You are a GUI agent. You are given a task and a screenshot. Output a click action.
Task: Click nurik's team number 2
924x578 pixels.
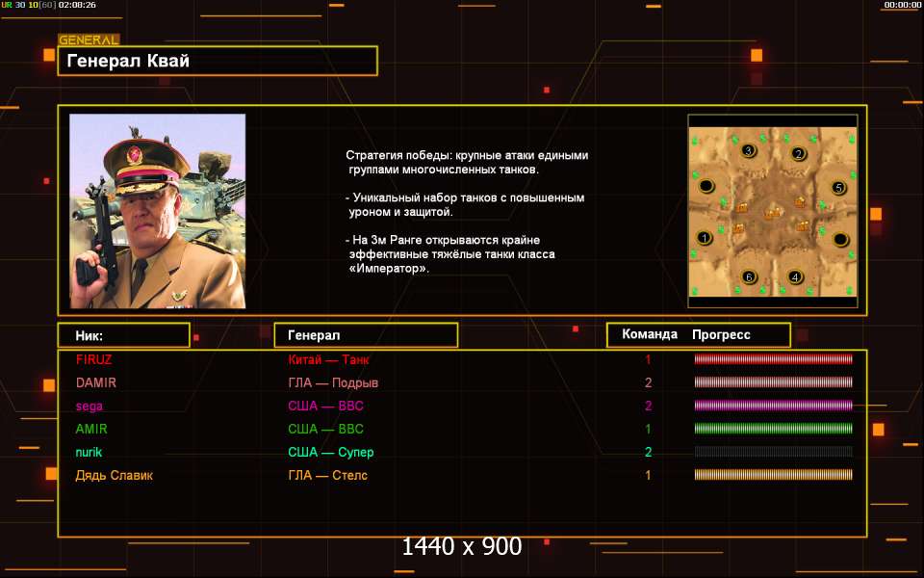tap(648, 452)
